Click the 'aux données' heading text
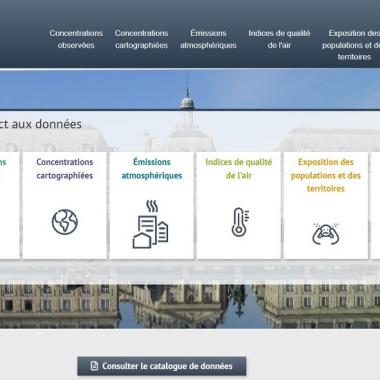This screenshot has width=380, height=380. click(x=47, y=124)
